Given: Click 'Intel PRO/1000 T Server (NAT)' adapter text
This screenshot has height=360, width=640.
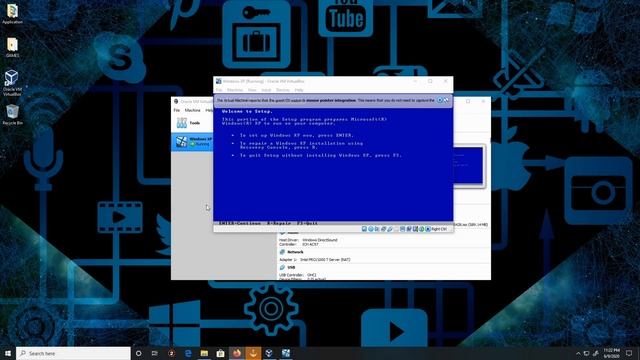Looking at the screenshot, I should coord(325,260).
